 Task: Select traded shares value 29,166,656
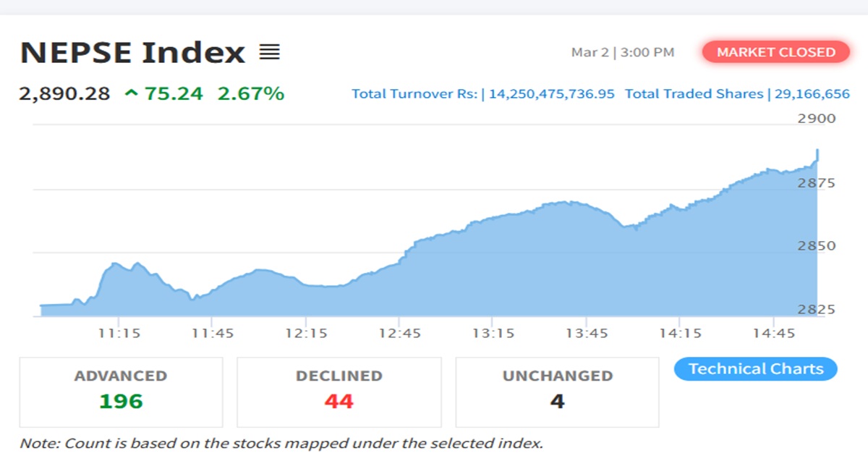(812, 94)
